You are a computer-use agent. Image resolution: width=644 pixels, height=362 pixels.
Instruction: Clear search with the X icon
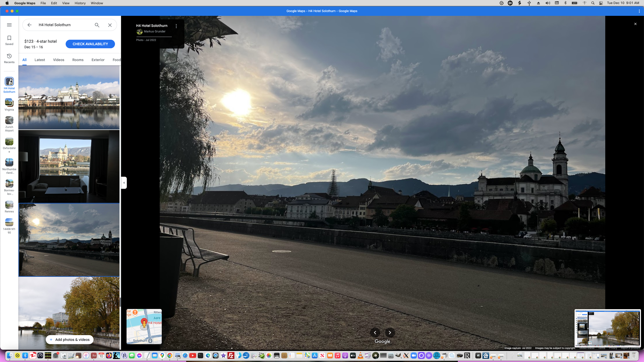110,25
